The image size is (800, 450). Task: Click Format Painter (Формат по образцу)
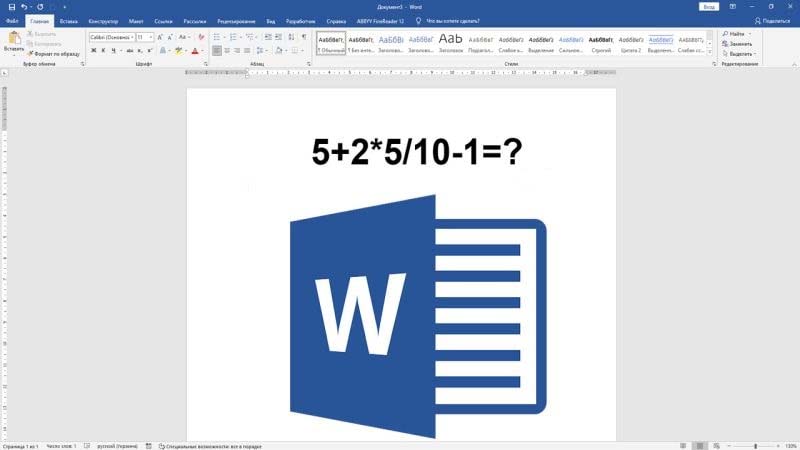[x=54, y=54]
